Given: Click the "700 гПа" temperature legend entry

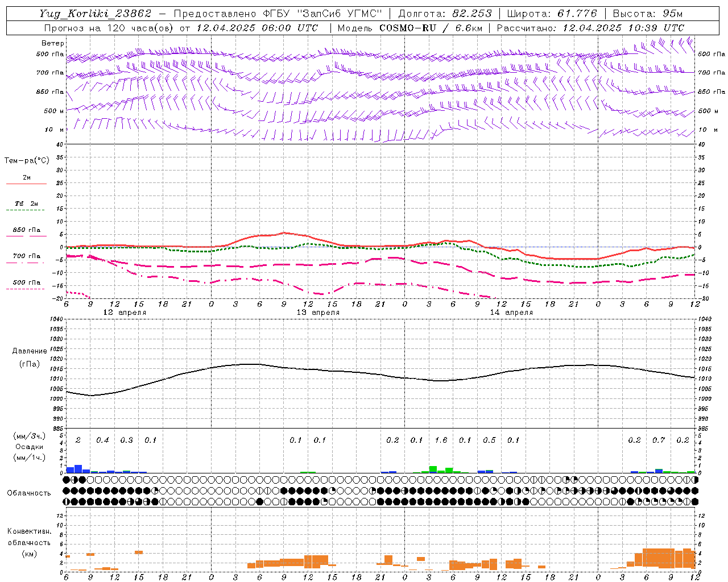Looking at the screenshot, I should pyautogui.click(x=27, y=256).
